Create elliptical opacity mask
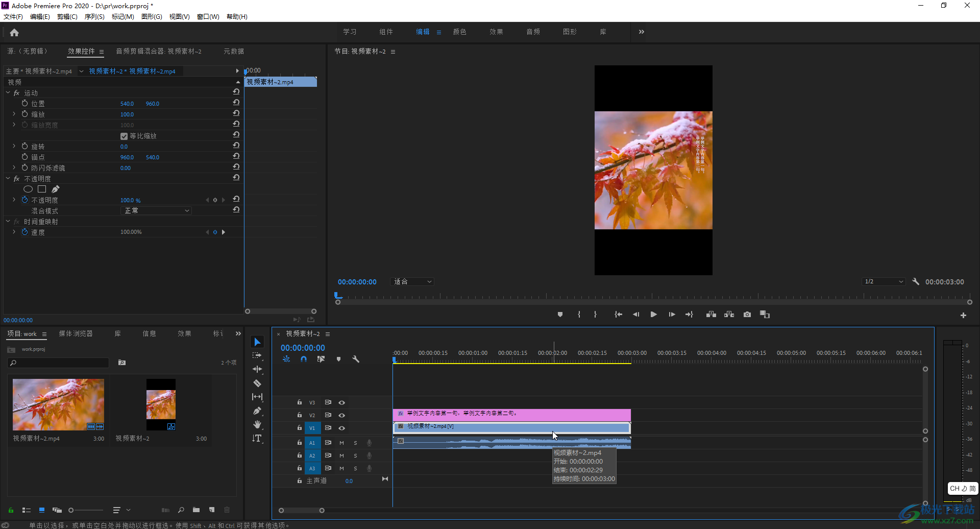The height and width of the screenshot is (529, 980). [x=28, y=189]
